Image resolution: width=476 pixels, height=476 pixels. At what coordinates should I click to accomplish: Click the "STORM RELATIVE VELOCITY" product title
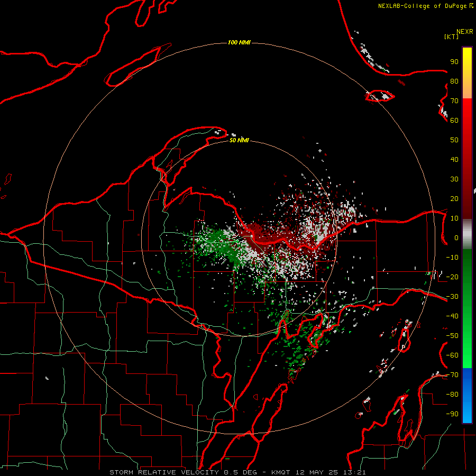pyautogui.click(x=164, y=472)
